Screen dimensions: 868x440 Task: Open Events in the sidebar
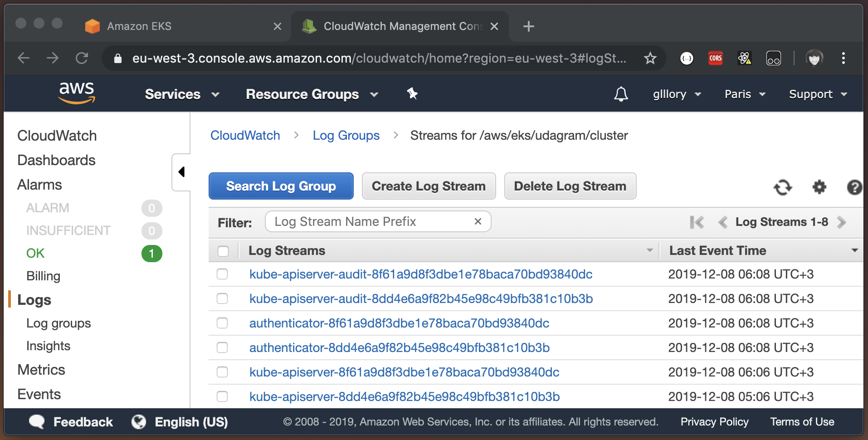pos(39,394)
